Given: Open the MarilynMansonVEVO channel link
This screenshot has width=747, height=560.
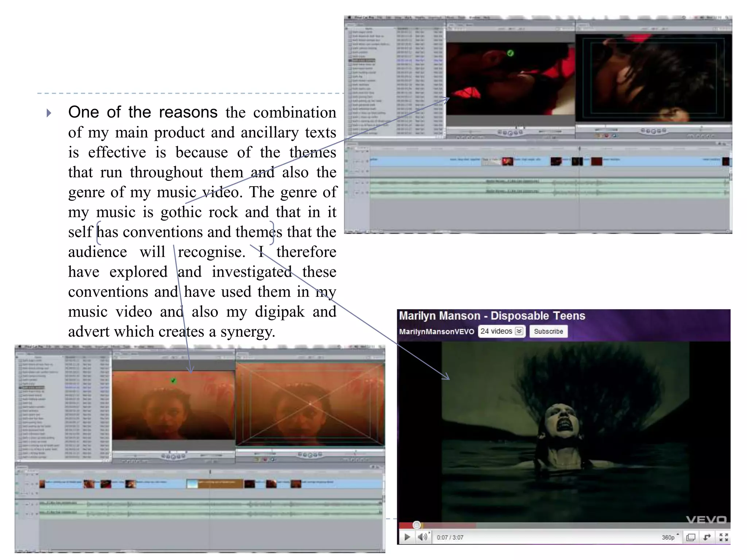Looking at the screenshot, I should click(436, 331).
